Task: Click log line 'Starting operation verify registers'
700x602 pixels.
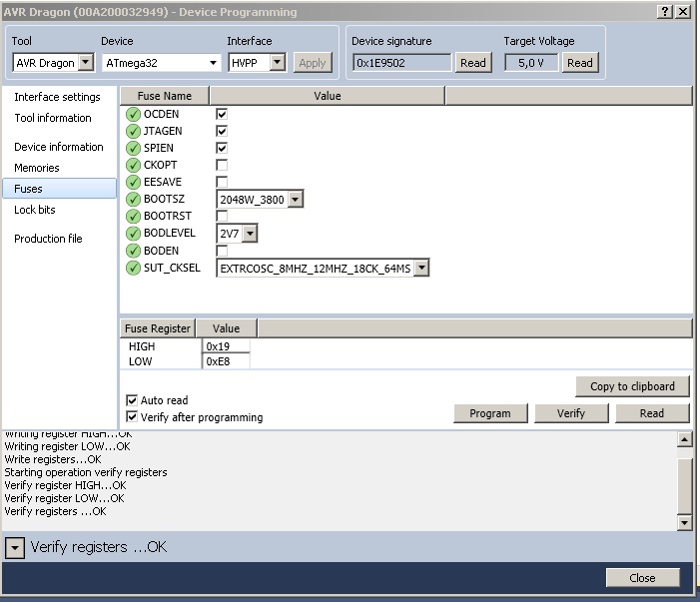Action: point(86,472)
